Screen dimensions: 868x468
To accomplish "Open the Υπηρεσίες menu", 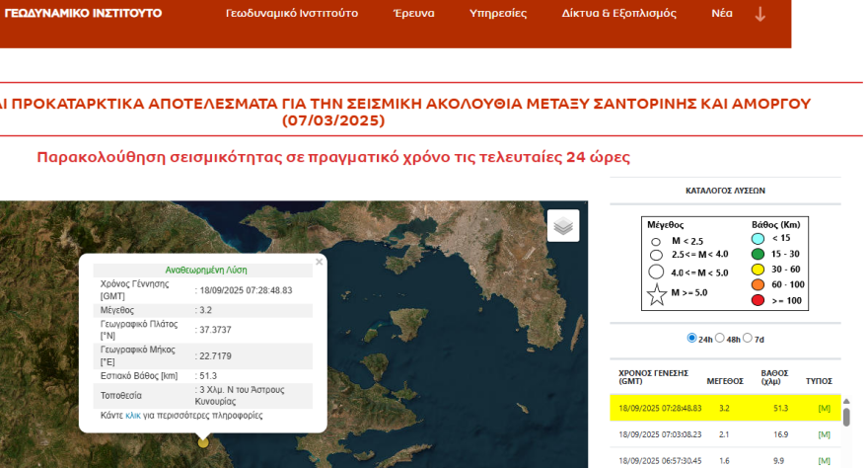I will 498,13.
